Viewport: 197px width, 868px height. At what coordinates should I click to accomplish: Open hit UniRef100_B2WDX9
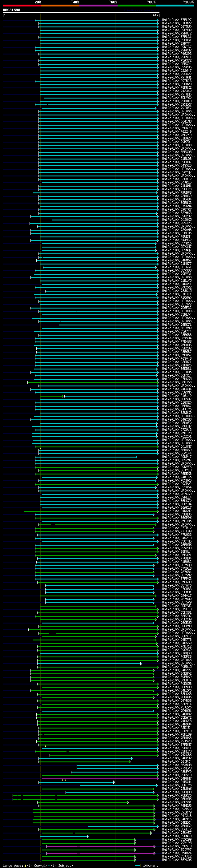pos(176,412)
